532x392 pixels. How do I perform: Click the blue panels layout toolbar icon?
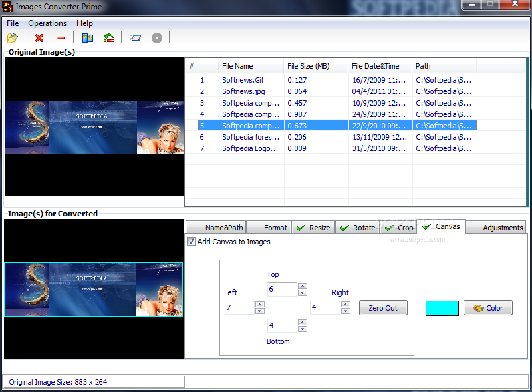88,37
